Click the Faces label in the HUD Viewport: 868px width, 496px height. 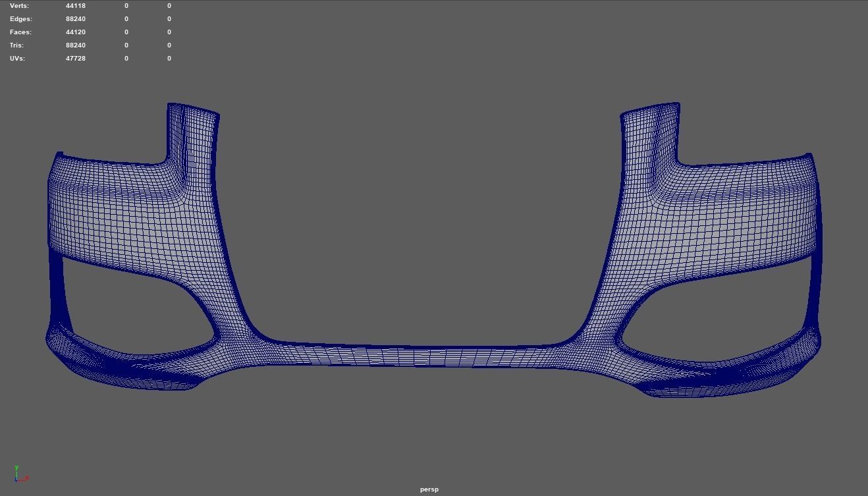click(20, 32)
